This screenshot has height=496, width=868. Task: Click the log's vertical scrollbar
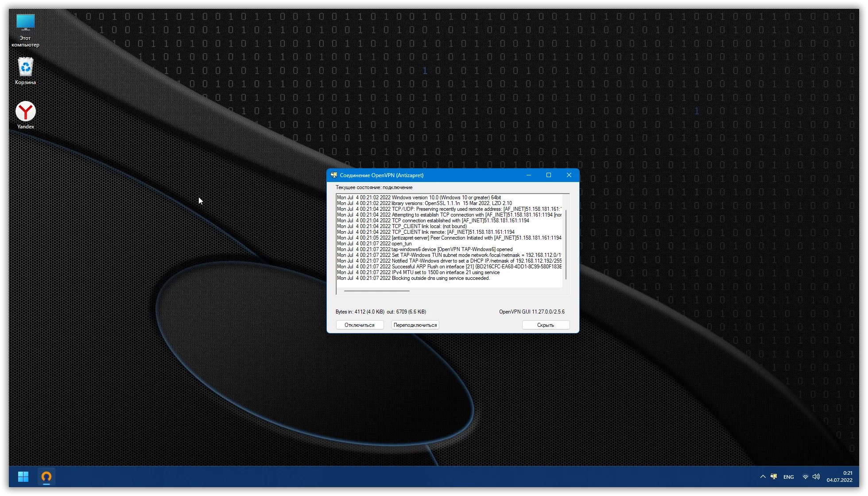566,244
